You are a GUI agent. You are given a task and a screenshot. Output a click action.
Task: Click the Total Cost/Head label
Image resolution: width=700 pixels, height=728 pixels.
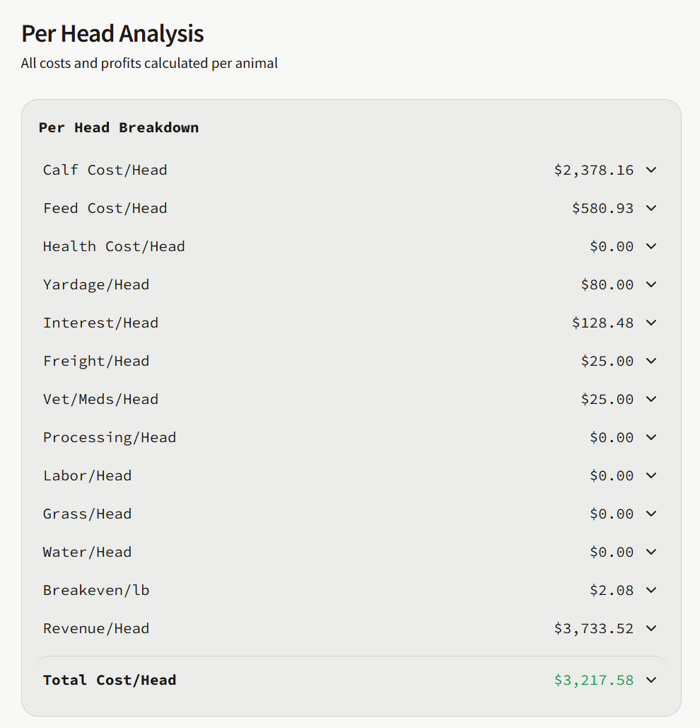pyautogui.click(x=110, y=680)
